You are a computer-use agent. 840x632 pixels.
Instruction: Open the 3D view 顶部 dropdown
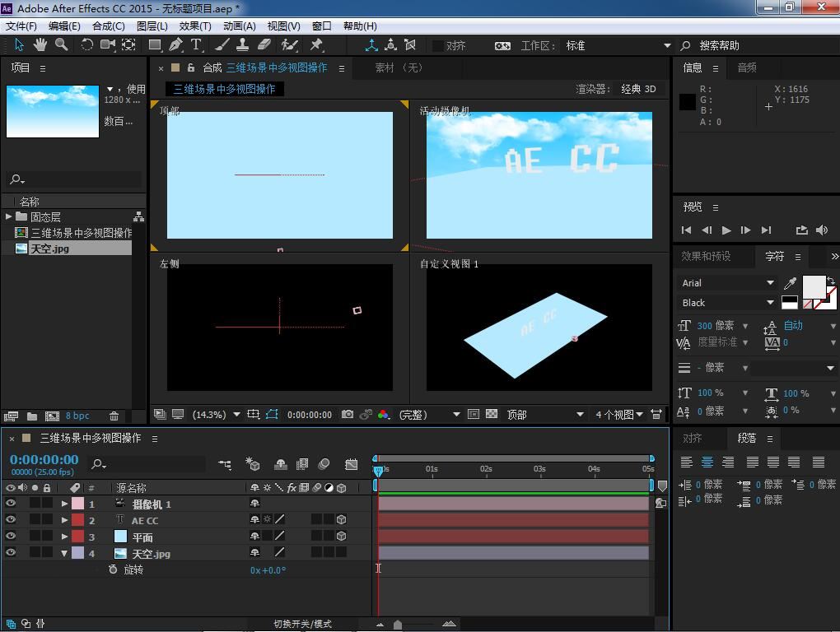(544, 414)
